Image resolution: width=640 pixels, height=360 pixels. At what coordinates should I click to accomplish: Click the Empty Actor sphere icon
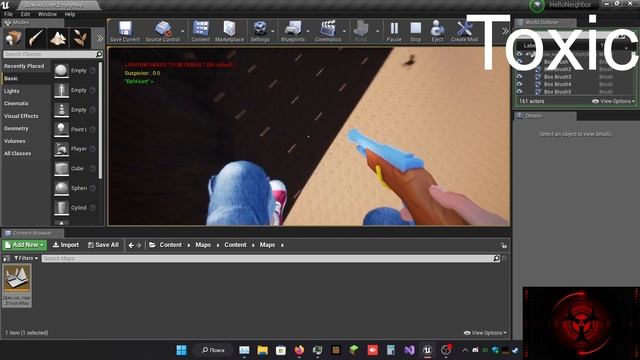click(x=61, y=71)
